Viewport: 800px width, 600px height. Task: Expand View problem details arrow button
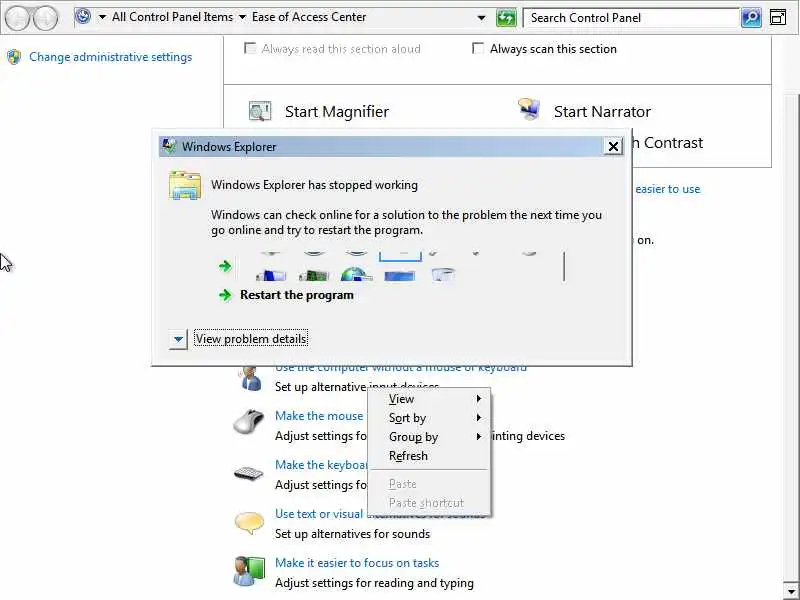178,339
